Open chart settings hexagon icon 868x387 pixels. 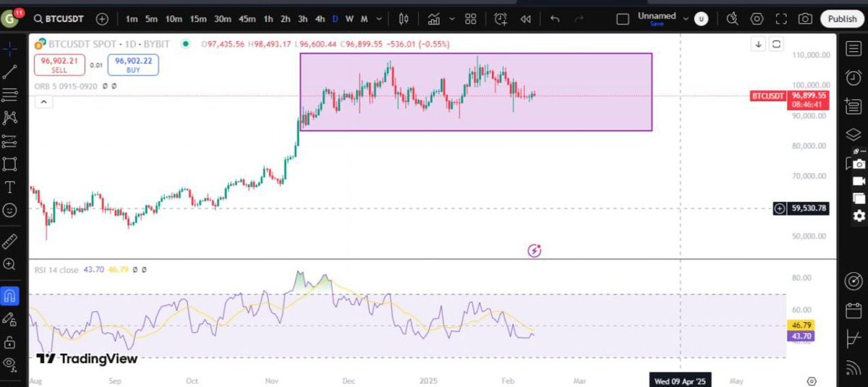757,19
